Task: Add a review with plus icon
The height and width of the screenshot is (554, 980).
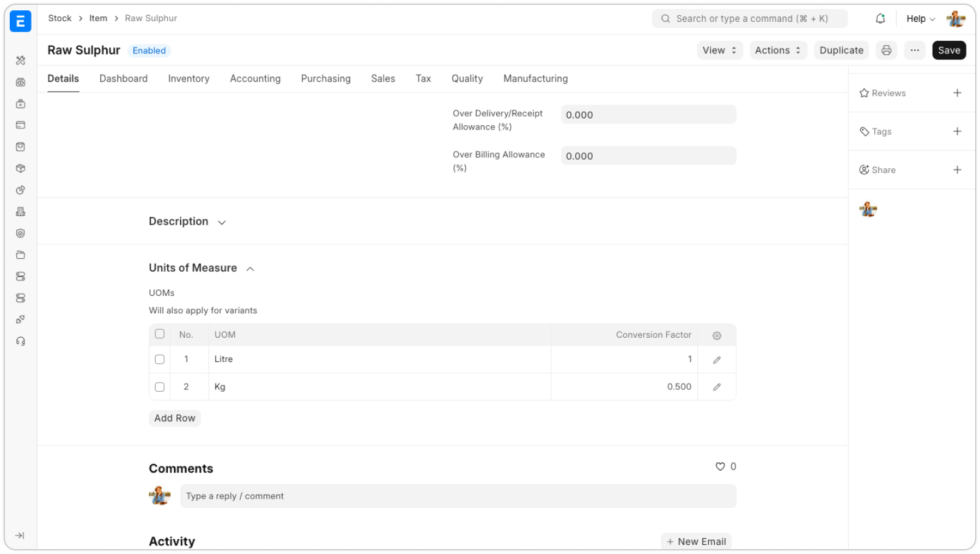Action: (957, 93)
